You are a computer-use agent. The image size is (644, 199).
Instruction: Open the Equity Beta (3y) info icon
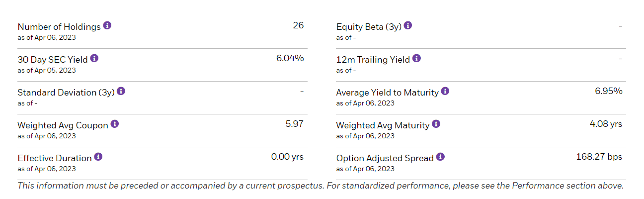coord(408,25)
